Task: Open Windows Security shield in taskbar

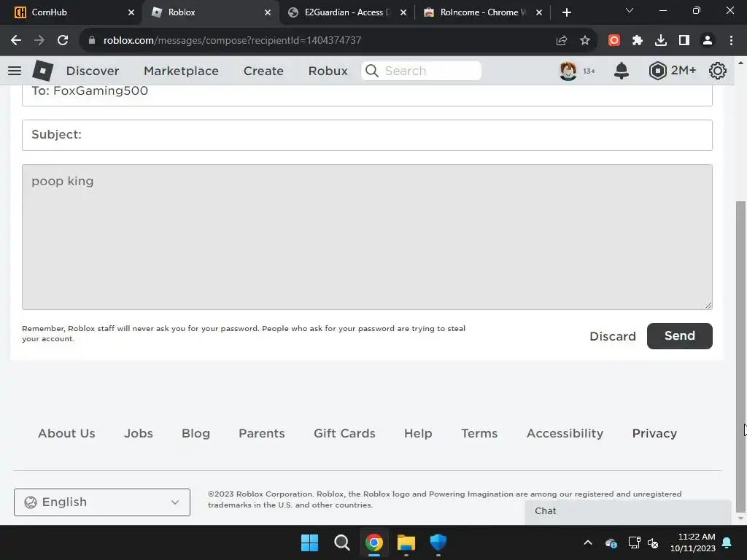Action: click(x=438, y=542)
